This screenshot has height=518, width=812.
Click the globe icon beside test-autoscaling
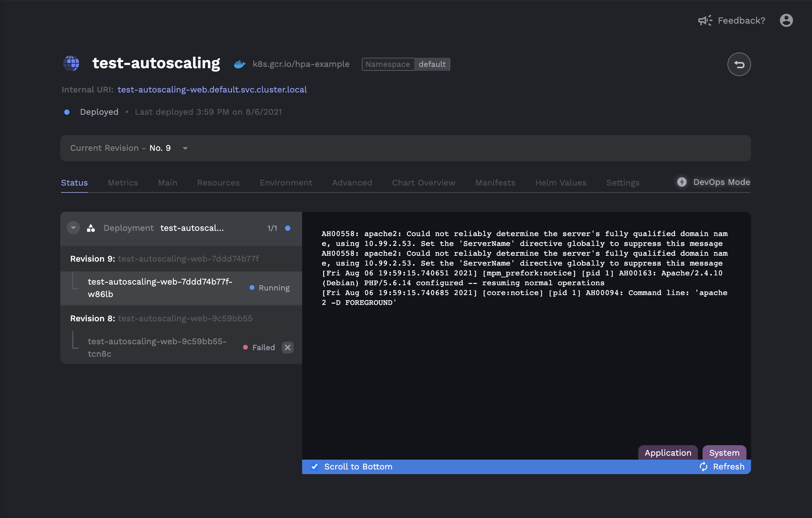pyautogui.click(x=71, y=63)
